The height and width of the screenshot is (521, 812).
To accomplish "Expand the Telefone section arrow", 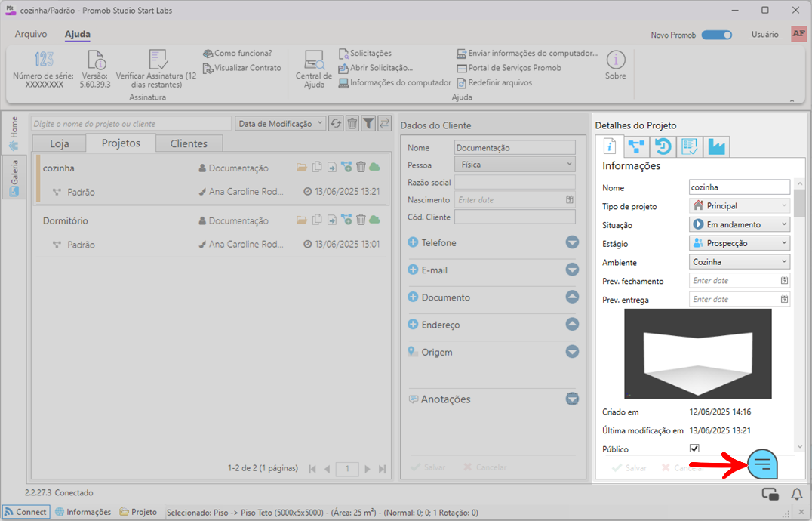I will (572, 242).
